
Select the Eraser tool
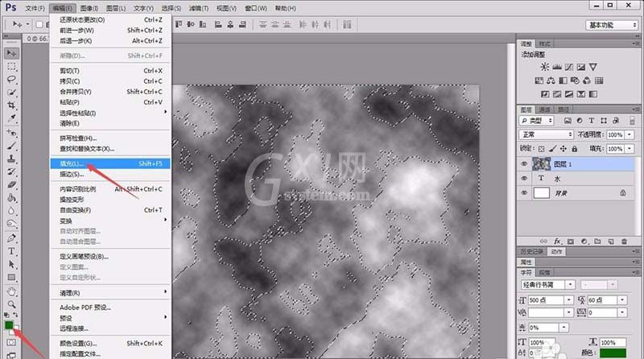pyautogui.click(x=11, y=185)
